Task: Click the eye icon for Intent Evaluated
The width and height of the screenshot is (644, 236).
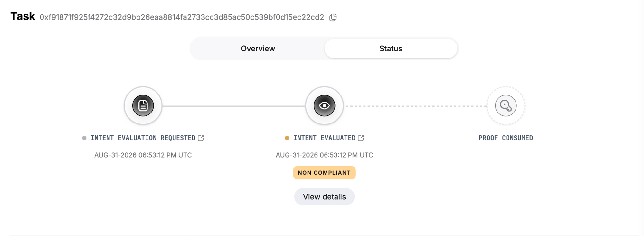Action: 324,105
